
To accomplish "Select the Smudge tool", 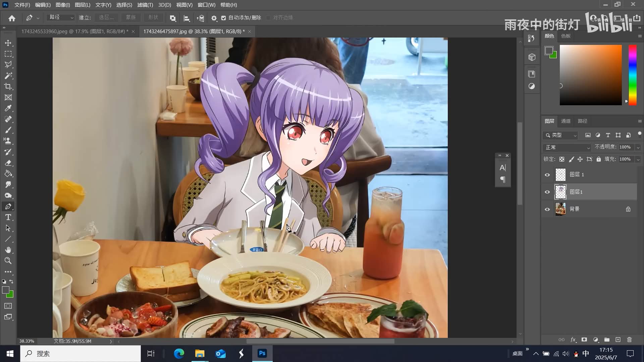I will [8, 185].
